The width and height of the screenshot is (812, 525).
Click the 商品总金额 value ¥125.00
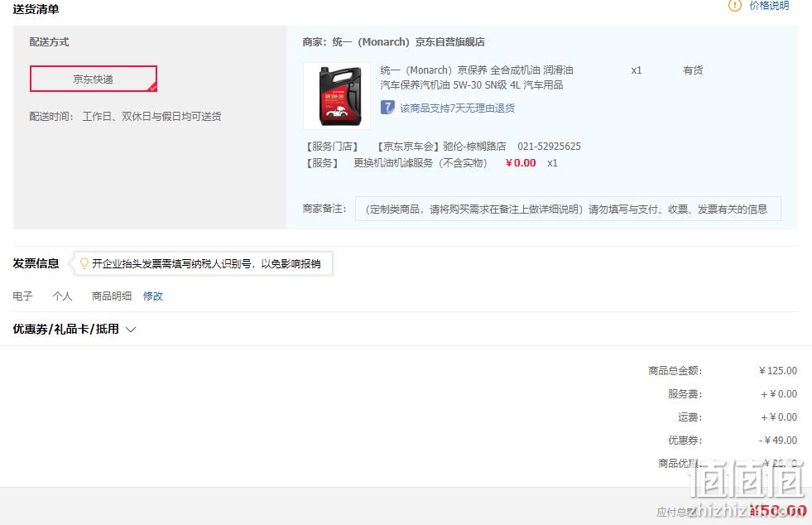[x=778, y=370]
